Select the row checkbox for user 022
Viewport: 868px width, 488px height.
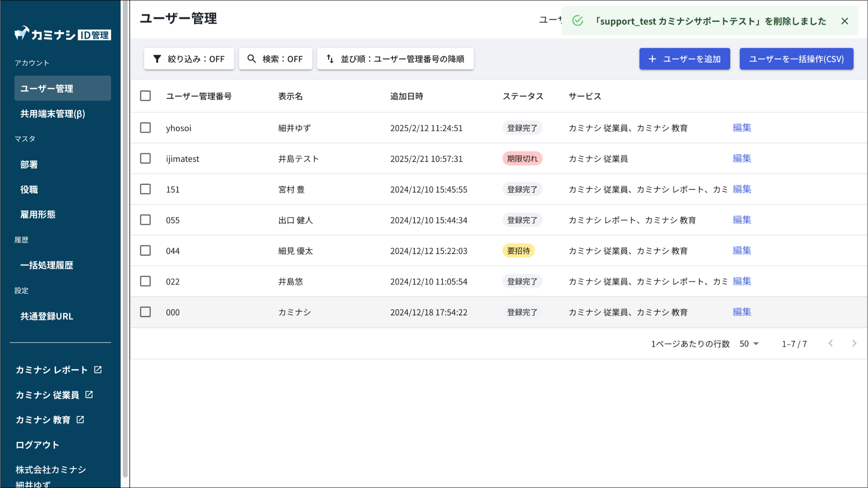tap(145, 282)
